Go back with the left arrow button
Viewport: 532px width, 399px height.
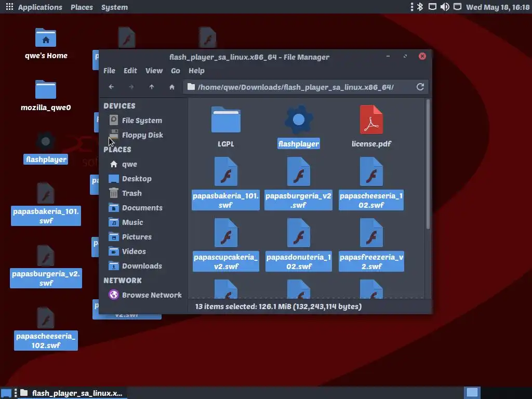tap(111, 87)
